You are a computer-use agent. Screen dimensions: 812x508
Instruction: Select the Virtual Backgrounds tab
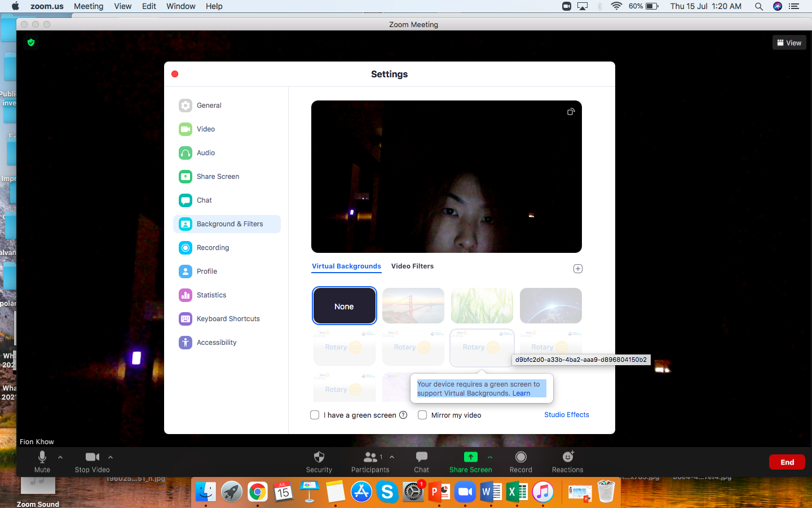(347, 266)
